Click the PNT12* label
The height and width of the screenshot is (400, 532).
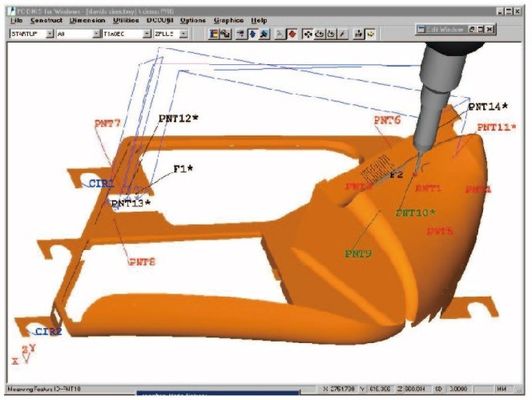(178, 119)
